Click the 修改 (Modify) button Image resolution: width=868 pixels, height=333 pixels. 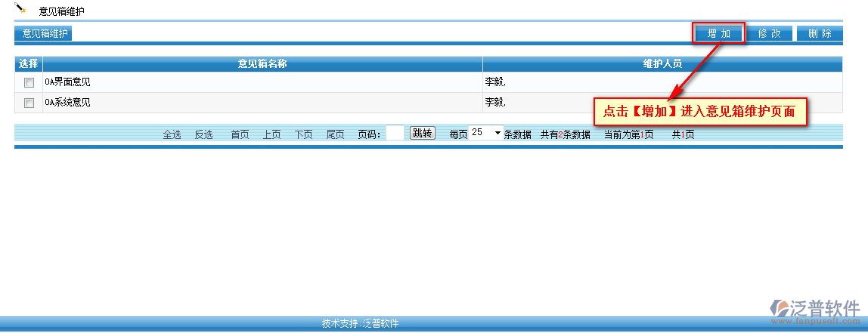click(x=769, y=33)
